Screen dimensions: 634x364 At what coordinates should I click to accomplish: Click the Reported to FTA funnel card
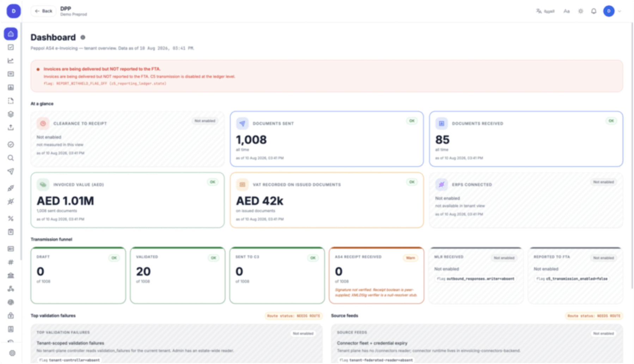coord(575,275)
